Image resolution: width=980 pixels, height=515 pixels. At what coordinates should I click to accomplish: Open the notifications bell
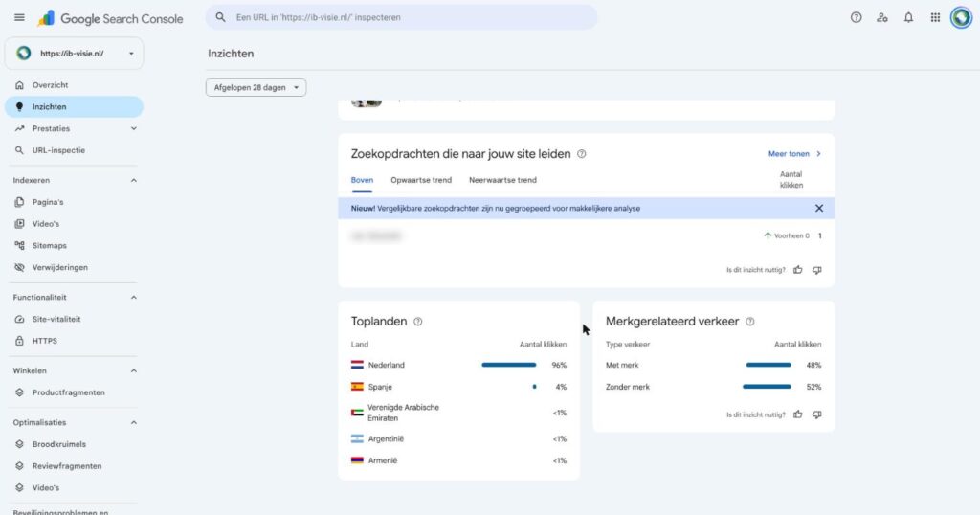click(x=908, y=17)
